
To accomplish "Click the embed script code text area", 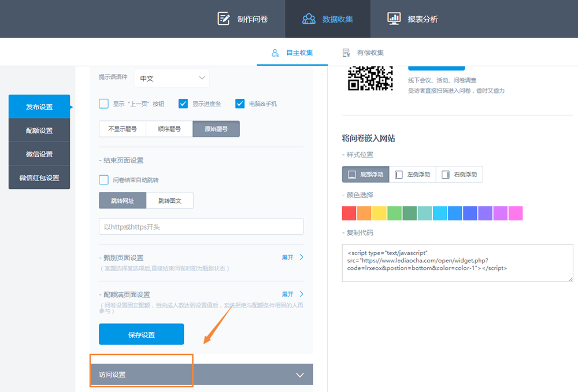I will click(x=457, y=263).
